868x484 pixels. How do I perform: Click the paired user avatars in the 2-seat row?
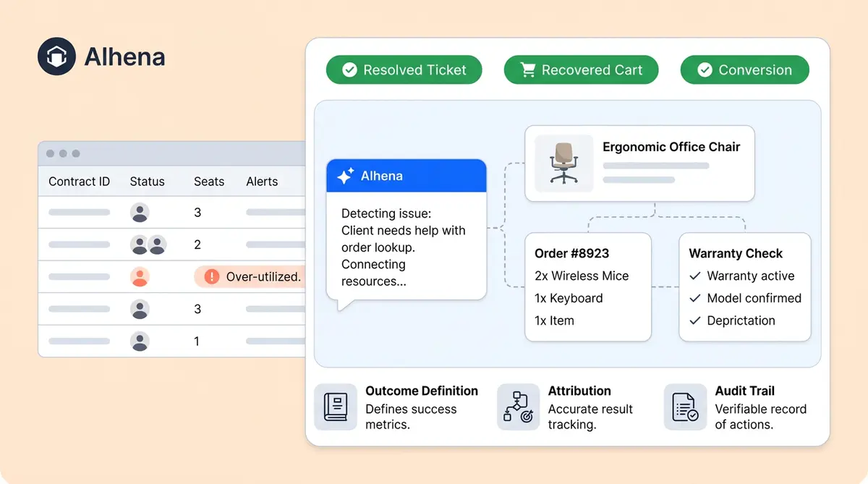pos(148,245)
